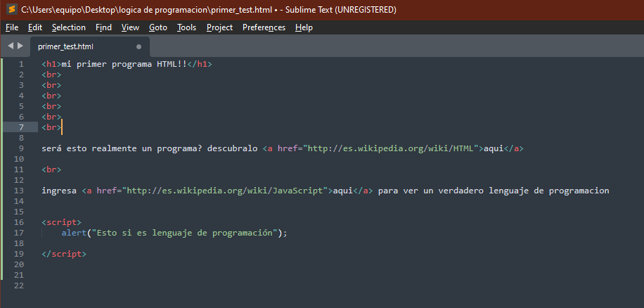Place cursor in 'mi primer programa HTML!!' text

[124, 65]
